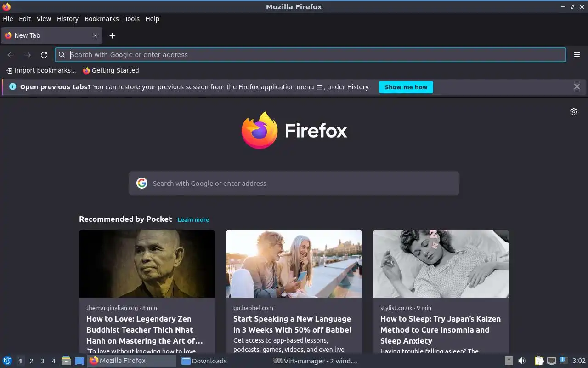Click How to Love article headline
588x368 pixels.
coord(145,330)
